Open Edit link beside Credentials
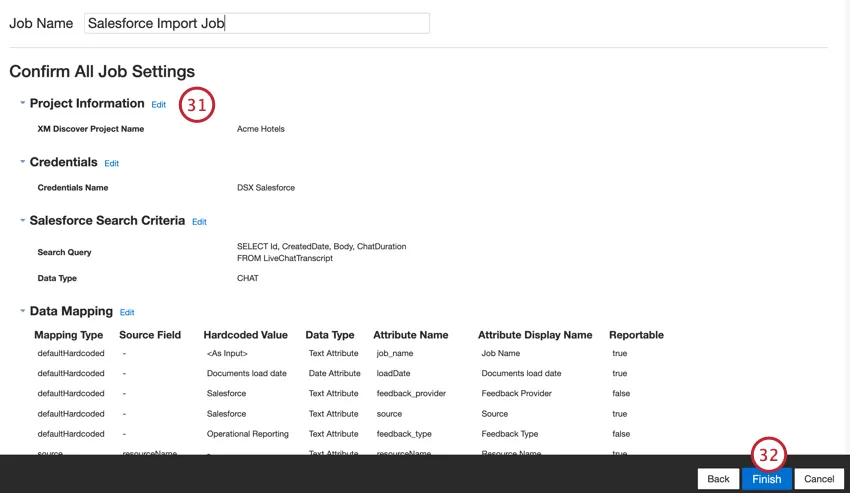Image resolution: width=850 pixels, height=493 pixels. coord(111,164)
